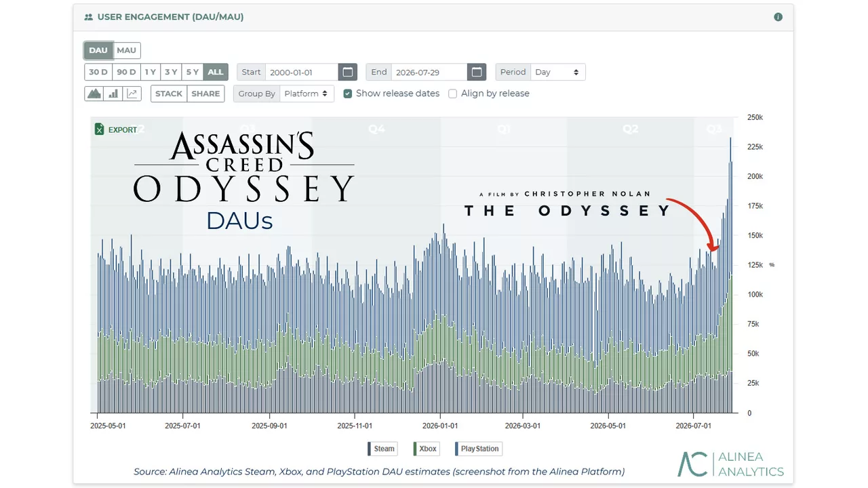868x488 pixels.
Task: Click the x-axis label 2026-03-01
Action: point(523,426)
